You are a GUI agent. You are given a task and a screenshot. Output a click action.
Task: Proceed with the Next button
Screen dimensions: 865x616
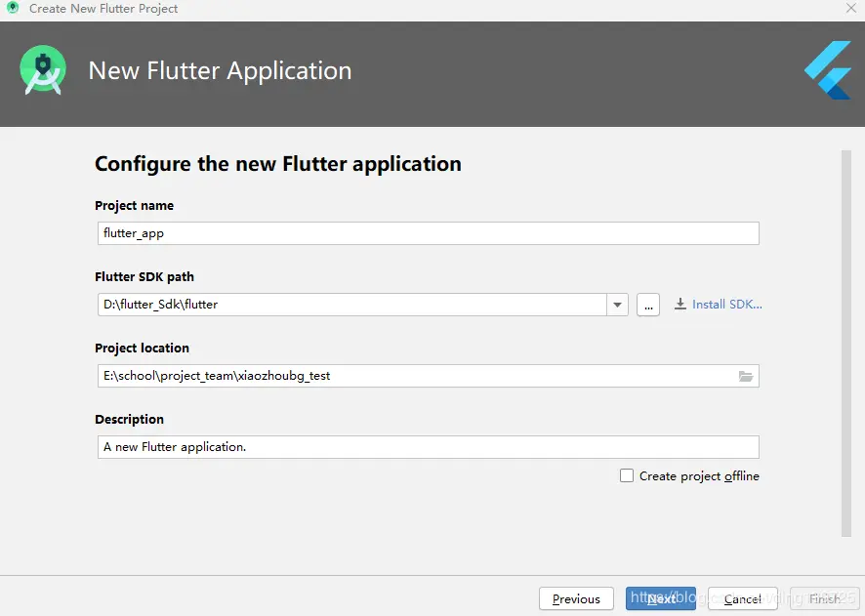(x=660, y=598)
